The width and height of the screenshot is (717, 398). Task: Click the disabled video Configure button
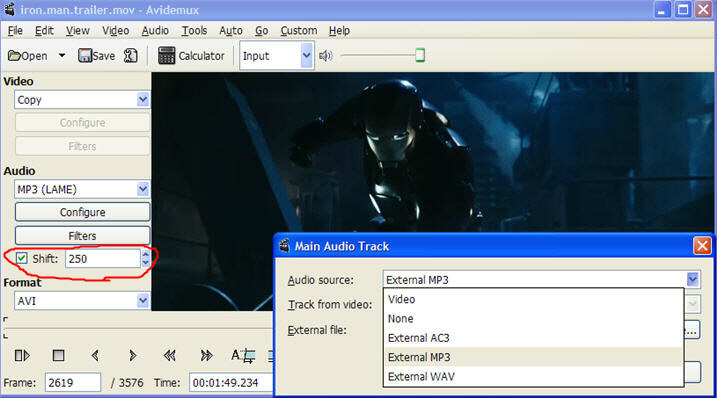(82, 123)
